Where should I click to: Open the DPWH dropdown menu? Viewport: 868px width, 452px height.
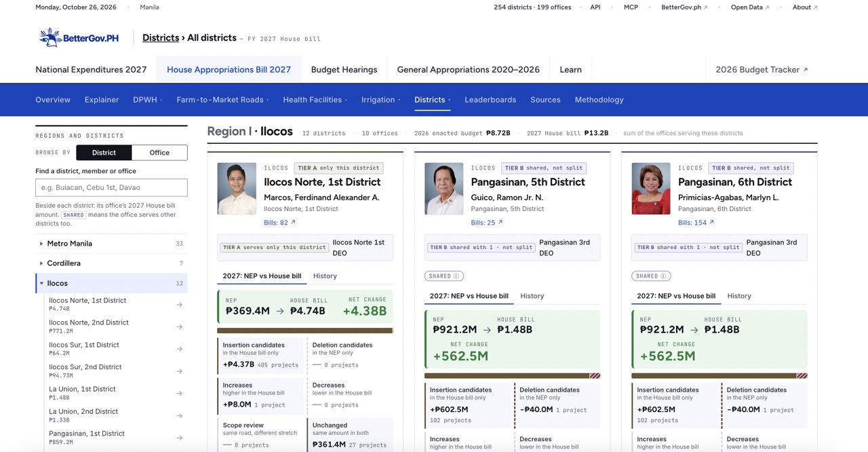147,100
